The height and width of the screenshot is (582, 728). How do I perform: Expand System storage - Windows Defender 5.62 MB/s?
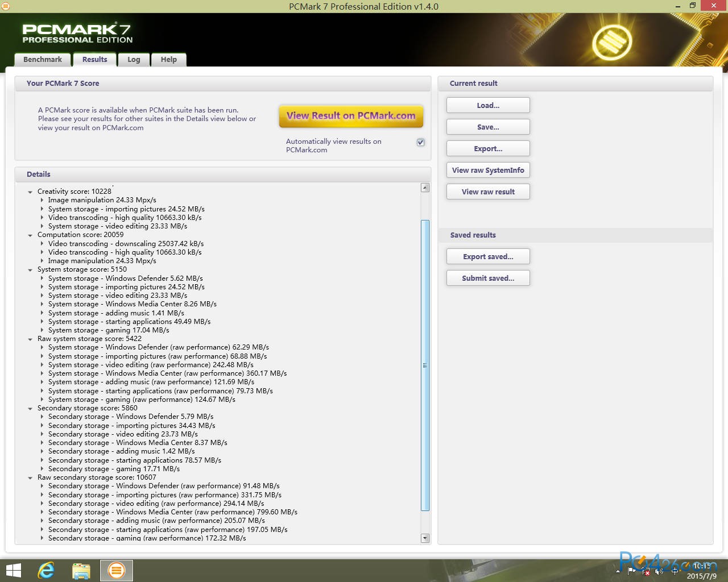tap(42, 278)
